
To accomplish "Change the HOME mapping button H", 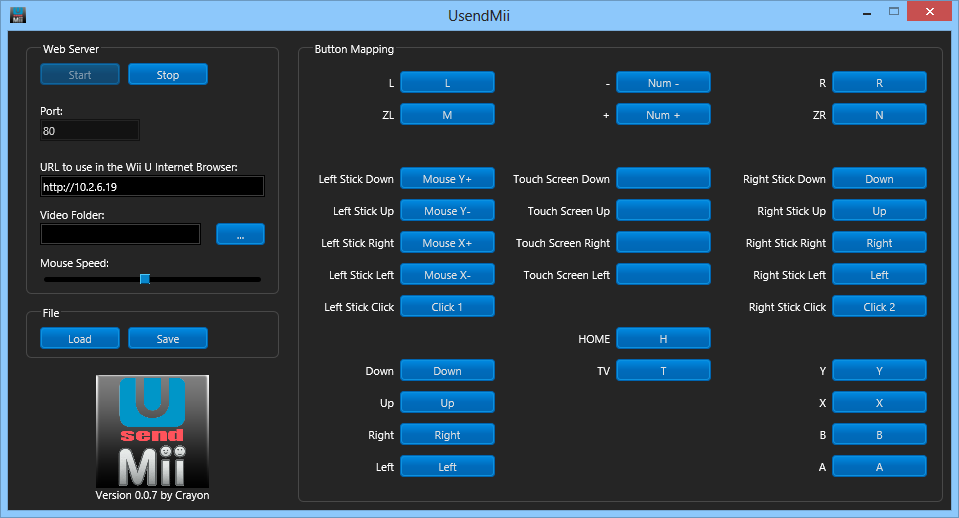I will (663, 338).
